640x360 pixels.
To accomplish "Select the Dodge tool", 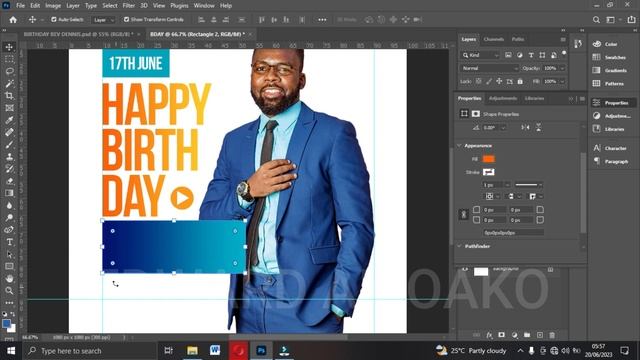I will 9,218.
